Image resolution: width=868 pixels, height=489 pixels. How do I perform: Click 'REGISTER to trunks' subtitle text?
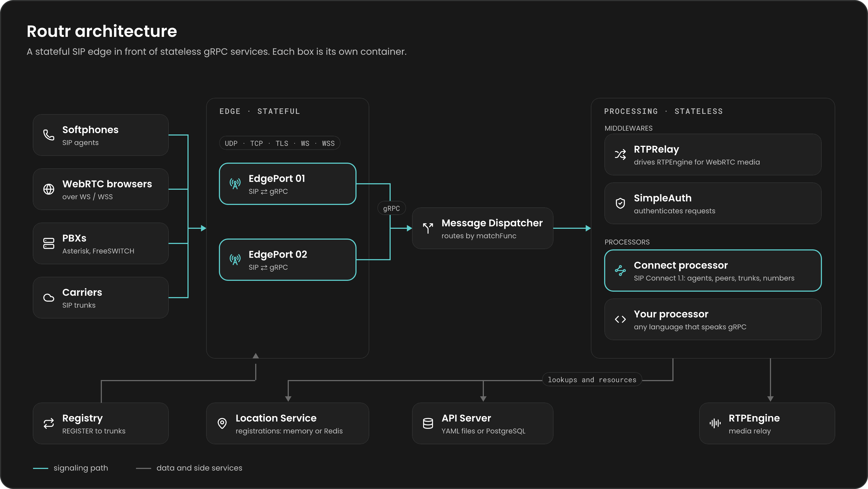click(x=94, y=431)
